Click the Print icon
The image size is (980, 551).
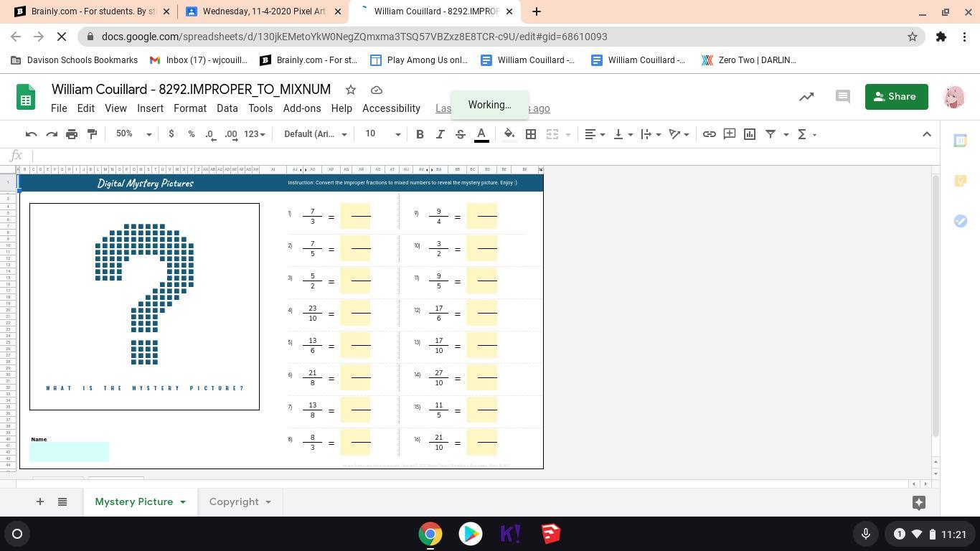(72, 134)
